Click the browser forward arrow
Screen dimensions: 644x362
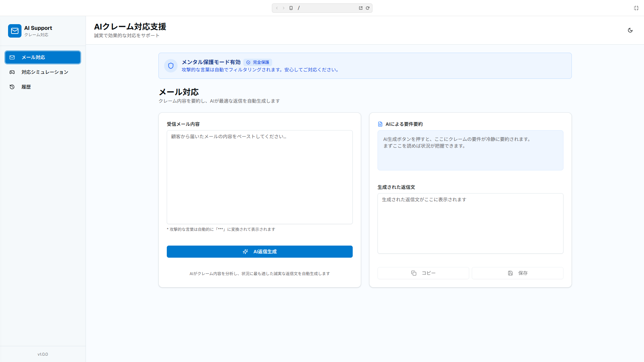[284, 8]
